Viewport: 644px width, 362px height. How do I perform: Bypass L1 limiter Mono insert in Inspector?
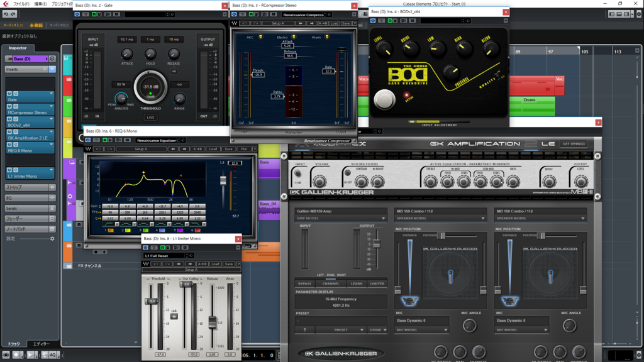pos(9,170)
